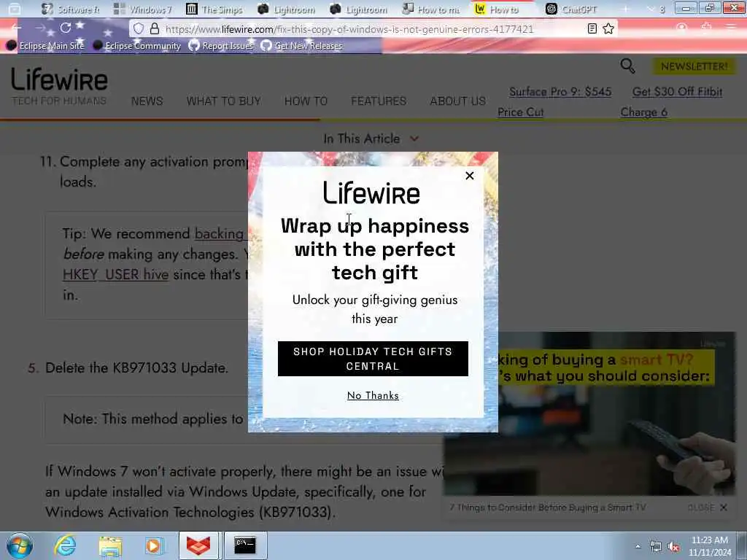The height and width of the screenshot is (560, 747).
Task: Click the muted volume tray icon
Action: pyautogui.click(x=673, y=547)
